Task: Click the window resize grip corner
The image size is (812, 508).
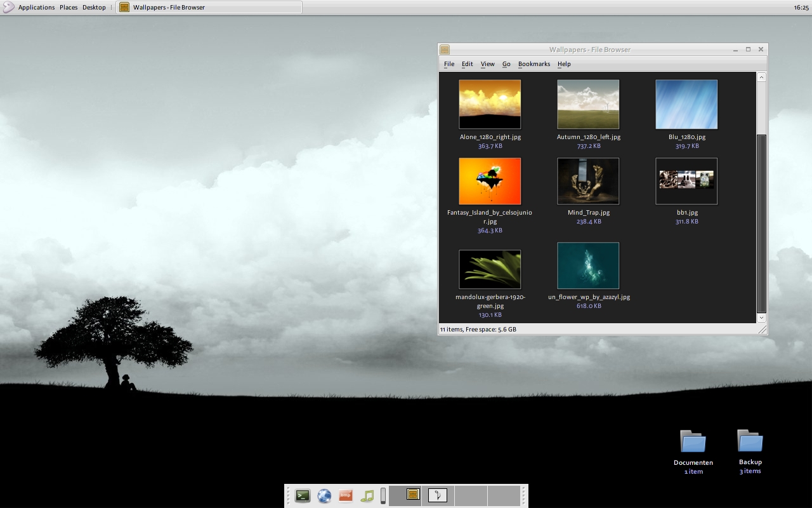Action: pos(763,330)
